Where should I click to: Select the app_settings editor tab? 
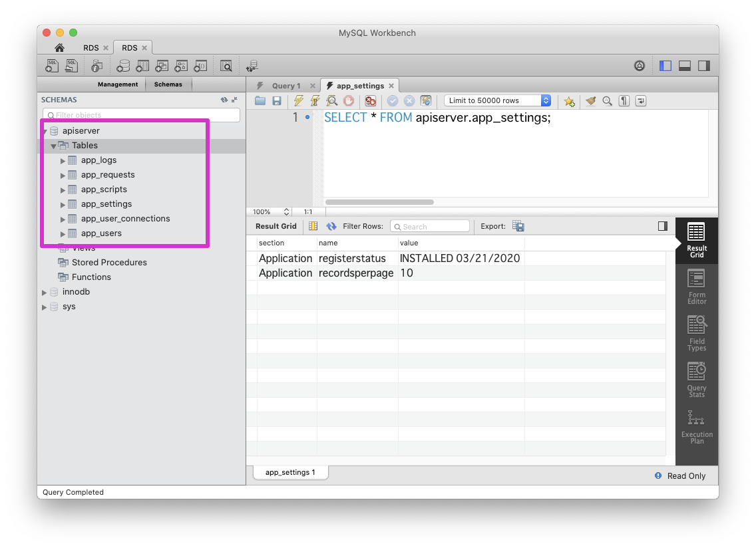359,86
